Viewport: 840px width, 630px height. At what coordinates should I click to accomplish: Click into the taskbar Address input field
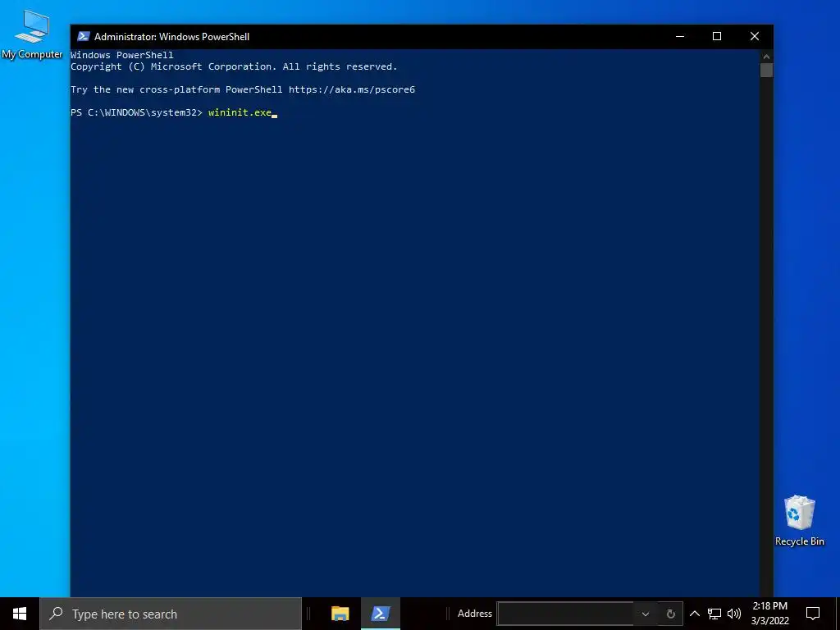[x=566, y=614]
